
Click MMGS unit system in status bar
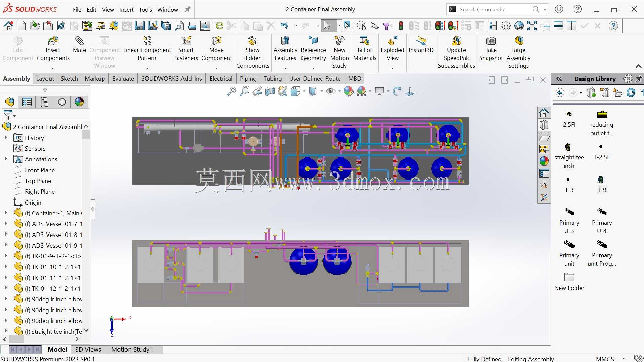click(x=605, y=359)
